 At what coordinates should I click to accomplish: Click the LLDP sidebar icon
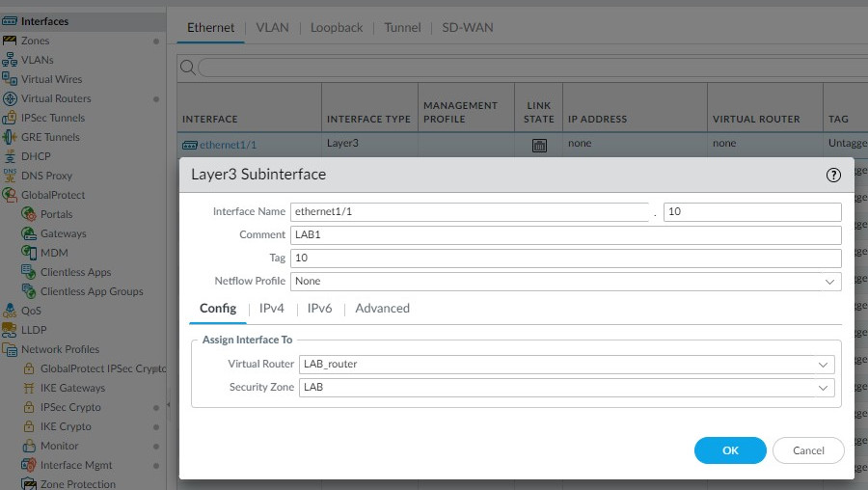tap(10, 330)
